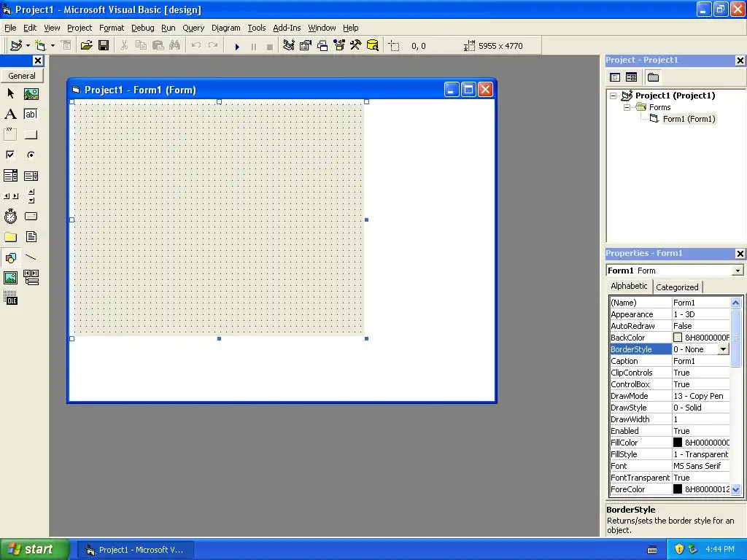Open the File menu
747x560 pixels.
tap(10, 28)
